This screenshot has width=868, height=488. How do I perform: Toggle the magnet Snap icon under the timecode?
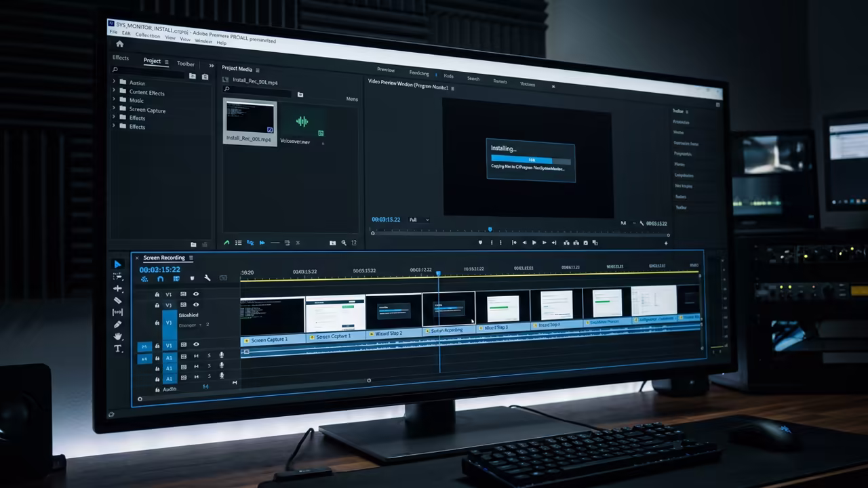pos(160,279)
